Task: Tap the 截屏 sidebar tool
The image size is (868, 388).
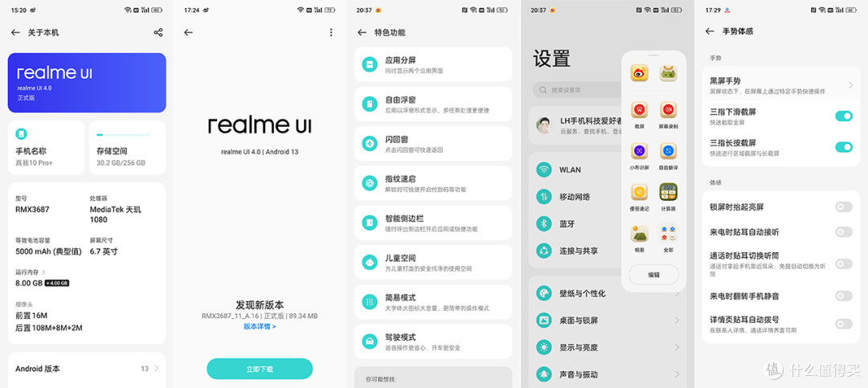Action: click(x=639, y=114)
